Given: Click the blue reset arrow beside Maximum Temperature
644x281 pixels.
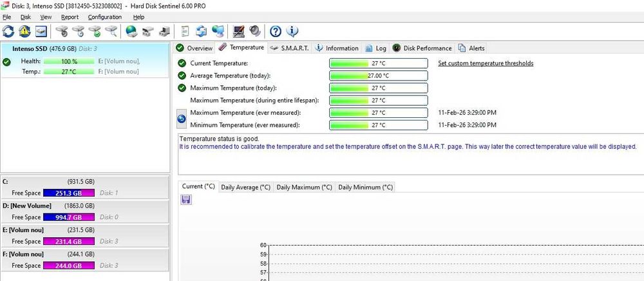Looking at the screenshot, I should coord(181,119).
